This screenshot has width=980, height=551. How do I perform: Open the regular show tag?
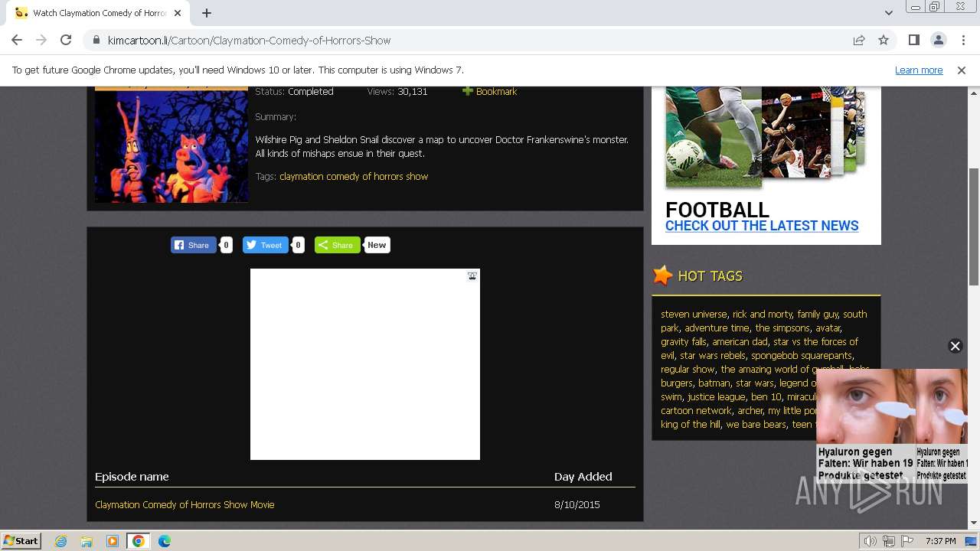point(688,369)
